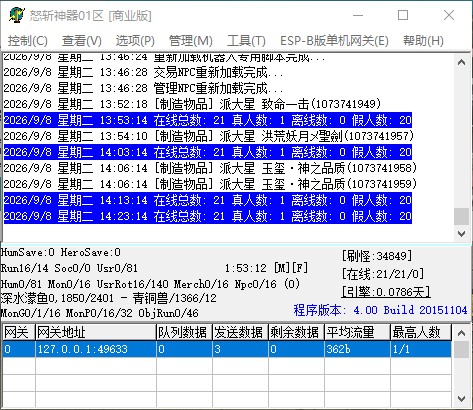473x410 pixels.
Task: Click the 发送数据 column header
Action: (240, 332)
